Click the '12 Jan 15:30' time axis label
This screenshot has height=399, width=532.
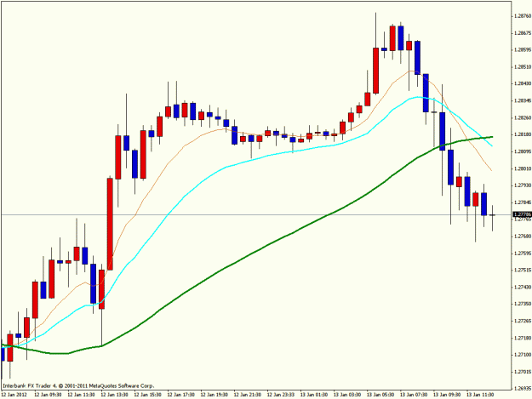(147, 395)
